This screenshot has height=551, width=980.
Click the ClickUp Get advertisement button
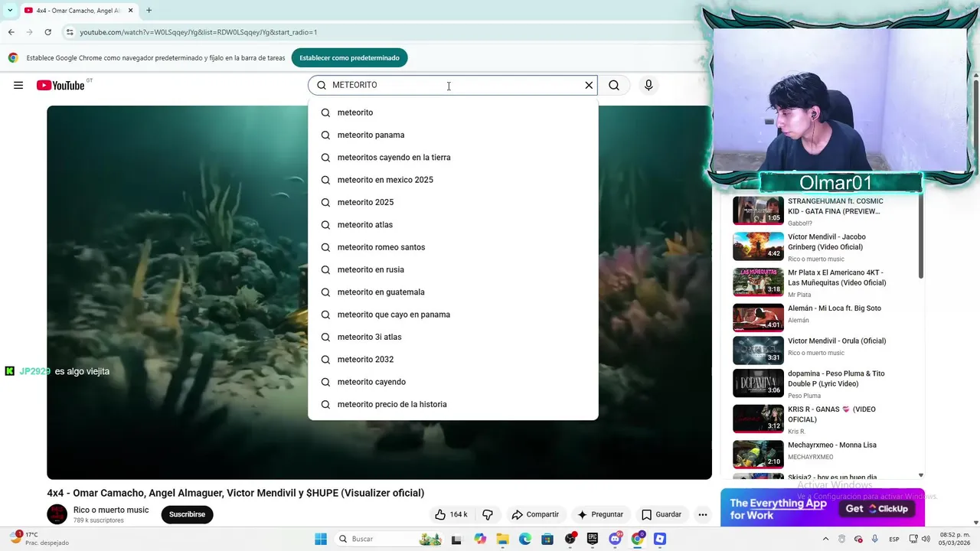coord(877,509)
